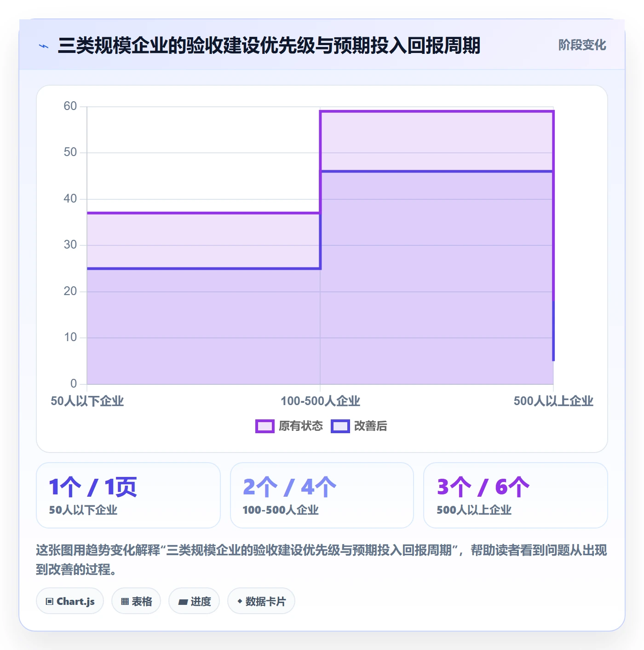Viewport: 644px width, 650px height.
Task: Toggle the 原有状态 legend swatch
Action: pos(265,426)
